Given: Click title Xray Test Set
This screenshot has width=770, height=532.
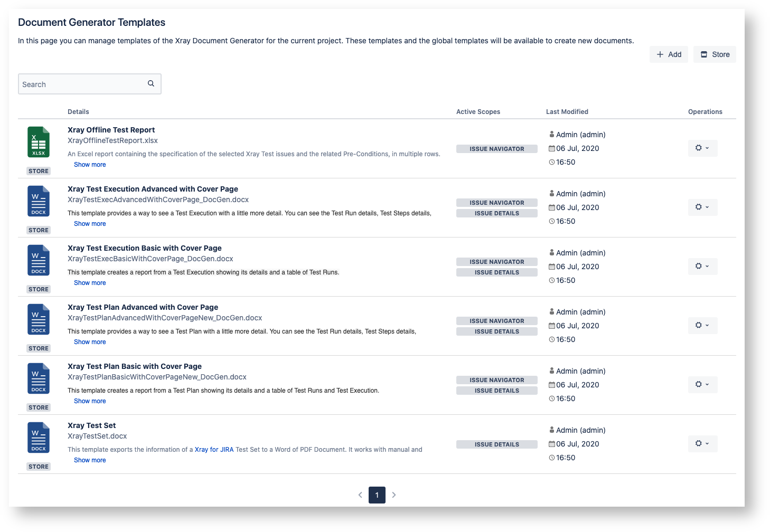Looking at the screenshot, I should click(x=91, y=425).
